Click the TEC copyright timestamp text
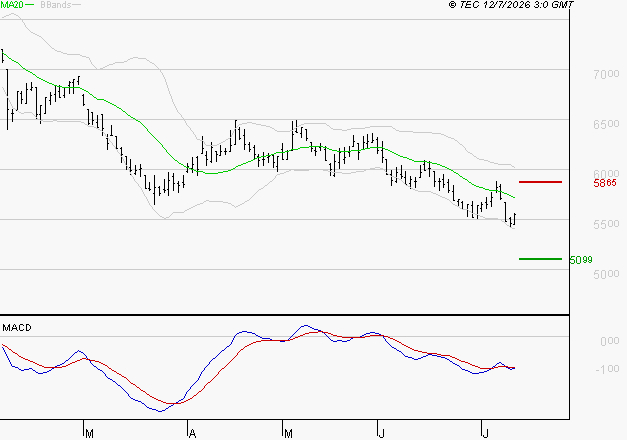Screen dimensions: 627x440 pos(511,5)
